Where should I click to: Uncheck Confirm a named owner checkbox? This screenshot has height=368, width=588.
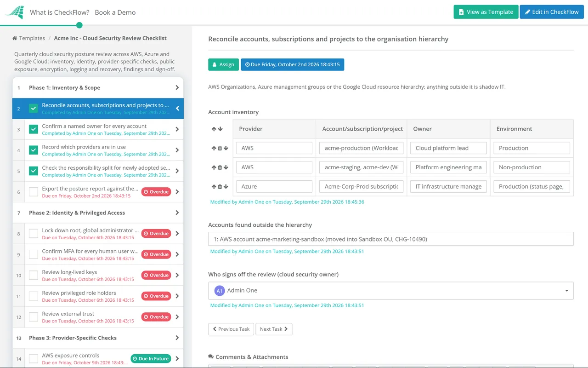(x=34, y=129)
